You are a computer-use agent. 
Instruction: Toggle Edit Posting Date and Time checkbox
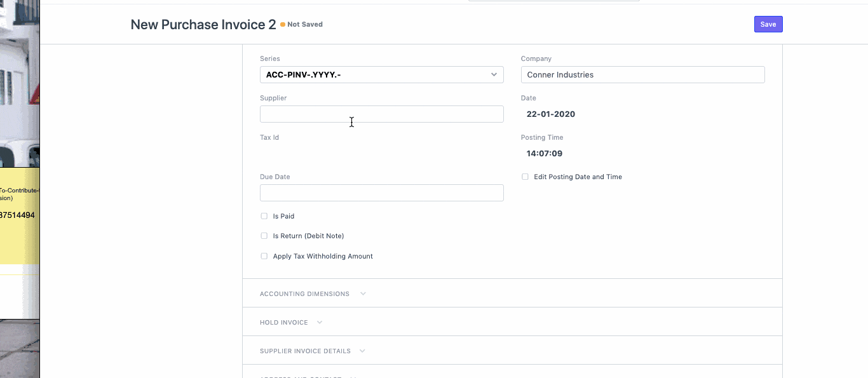tap(525, 177)
